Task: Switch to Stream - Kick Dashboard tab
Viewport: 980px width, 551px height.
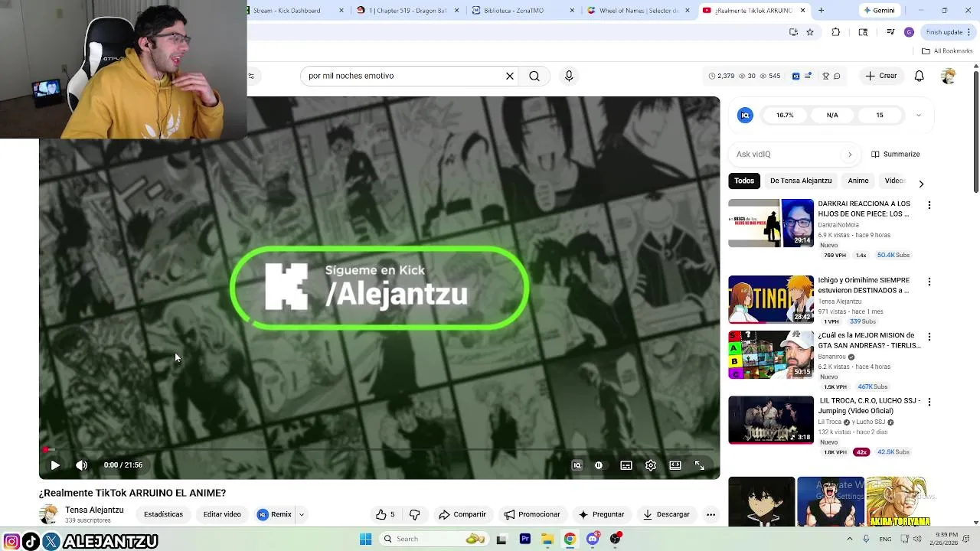Action: pyautogui.click(x=294, y=11)
